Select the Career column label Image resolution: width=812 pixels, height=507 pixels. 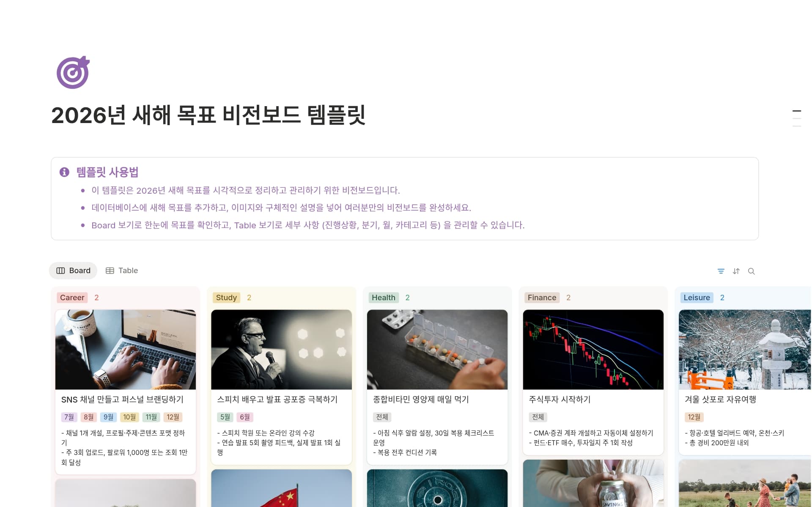[x=72, y=298]
